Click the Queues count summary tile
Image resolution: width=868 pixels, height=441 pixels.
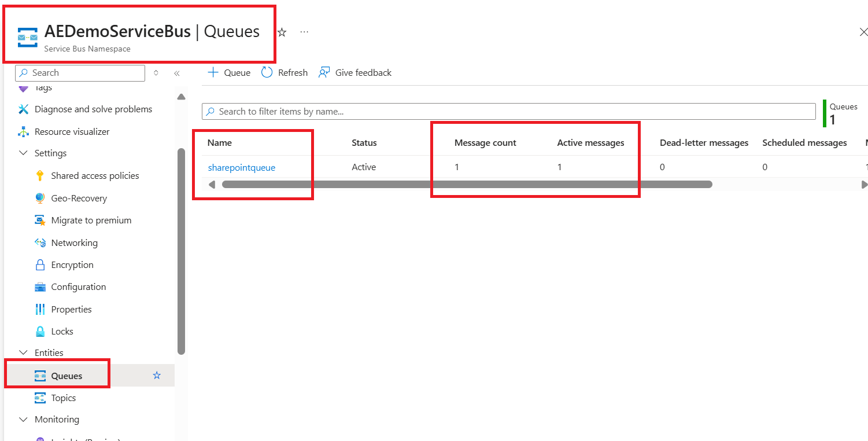point(842,114)
